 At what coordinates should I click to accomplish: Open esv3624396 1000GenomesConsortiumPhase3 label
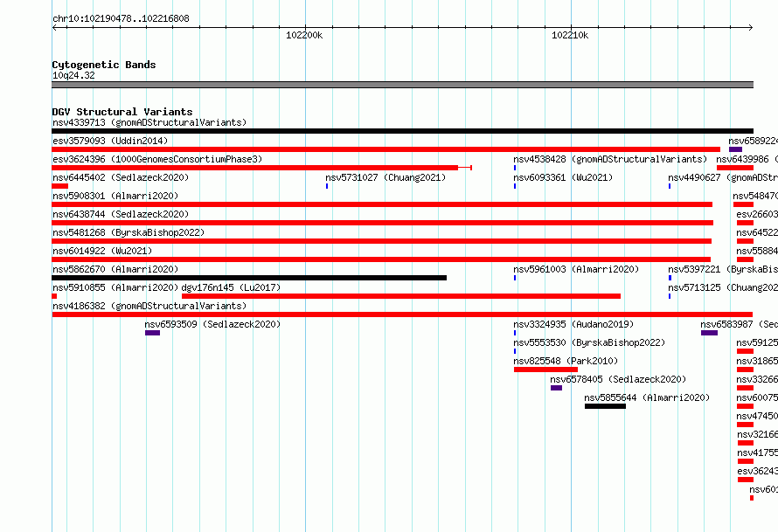(x=157, y=159)
